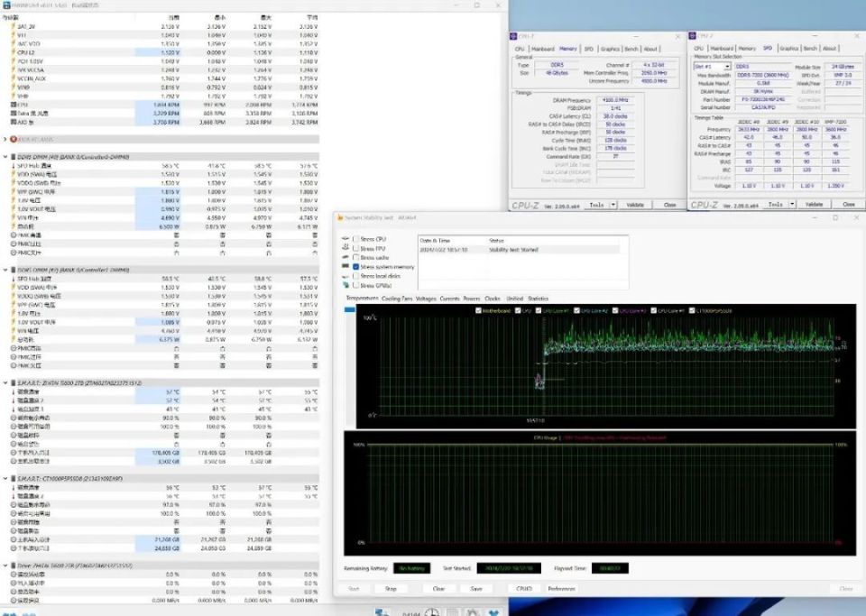Enable the Stress cache checkbox

355,257
